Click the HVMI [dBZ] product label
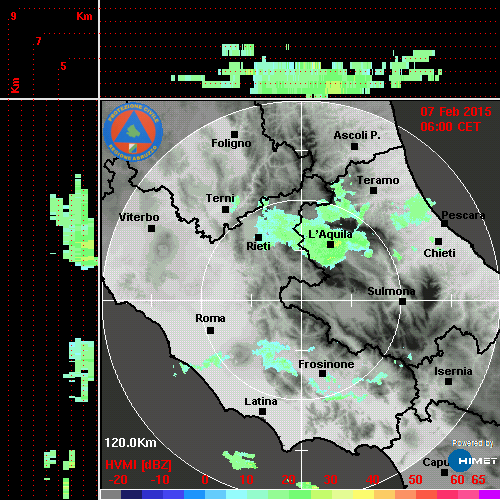 pyautogui.click(x=138, y=465)
